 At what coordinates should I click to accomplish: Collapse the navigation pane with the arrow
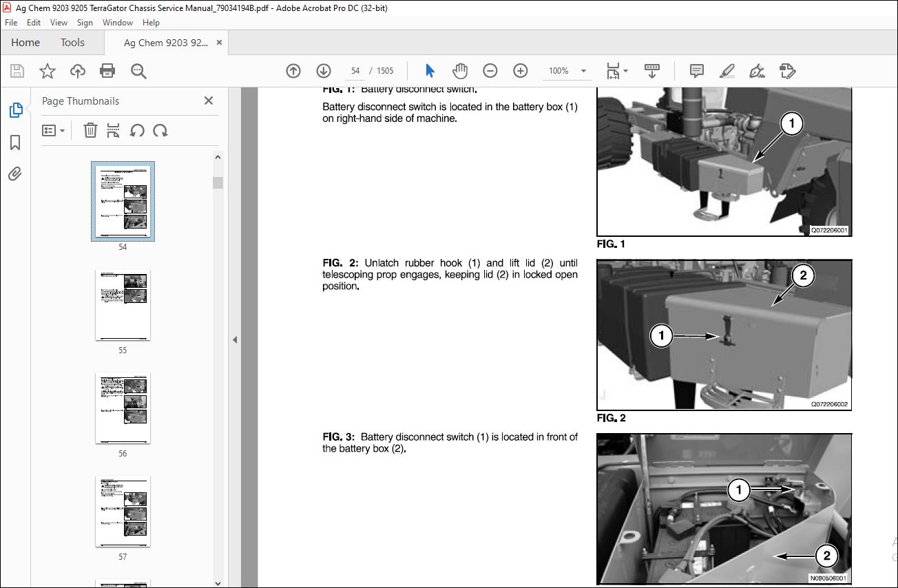click(x=235, y=339)
